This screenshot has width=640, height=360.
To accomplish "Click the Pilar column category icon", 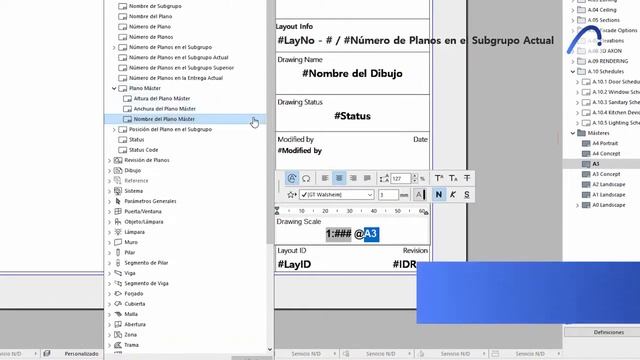I will coord(118,252).
